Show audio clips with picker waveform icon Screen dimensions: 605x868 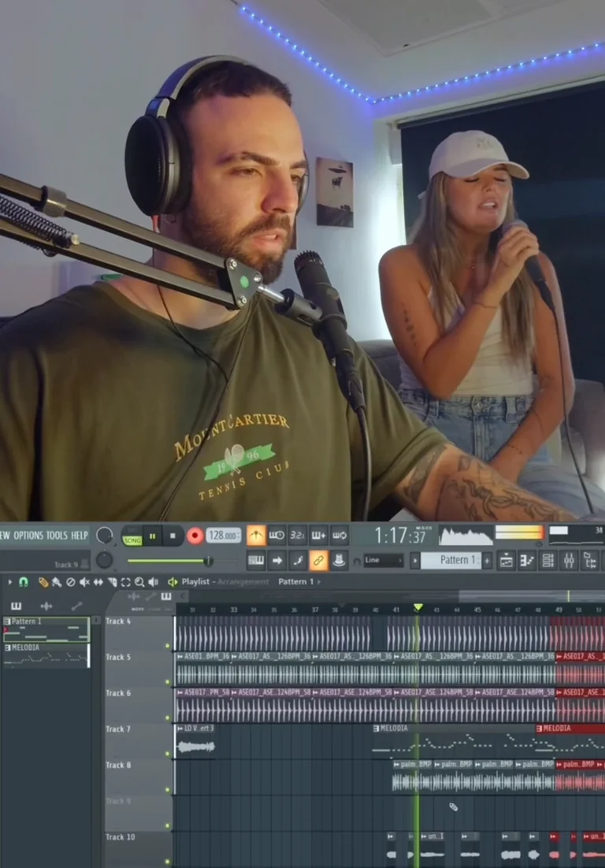pos(46,606)
